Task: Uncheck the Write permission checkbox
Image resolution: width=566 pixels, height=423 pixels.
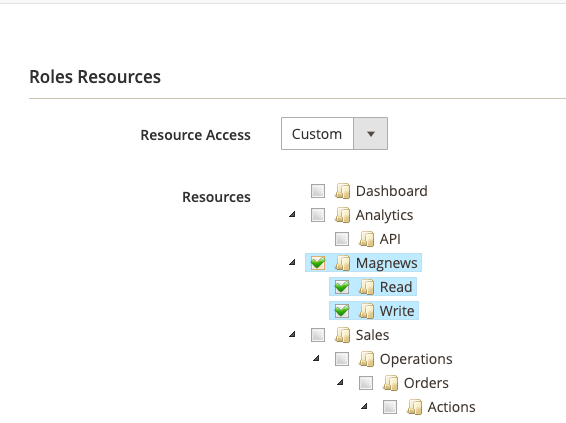Action: pos(342,311)
